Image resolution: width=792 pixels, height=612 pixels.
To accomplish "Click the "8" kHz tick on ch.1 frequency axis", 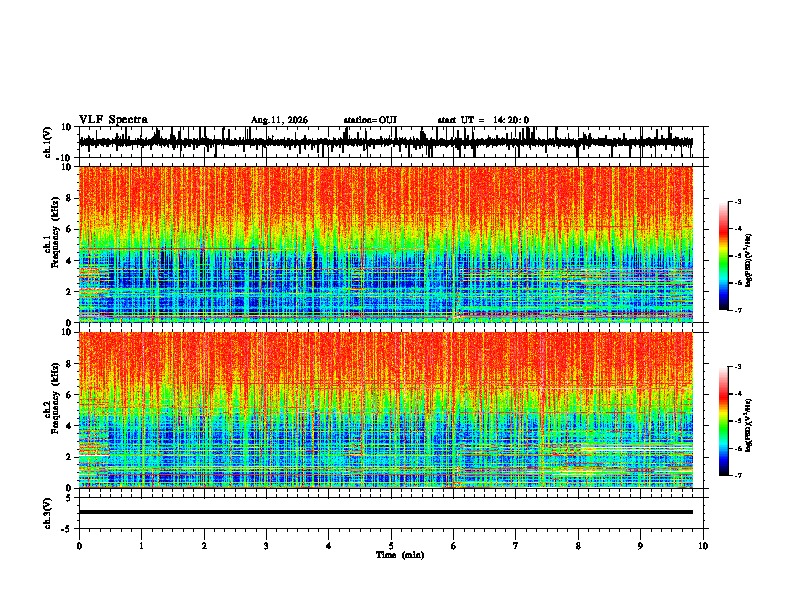I will (x=70, y=198).
